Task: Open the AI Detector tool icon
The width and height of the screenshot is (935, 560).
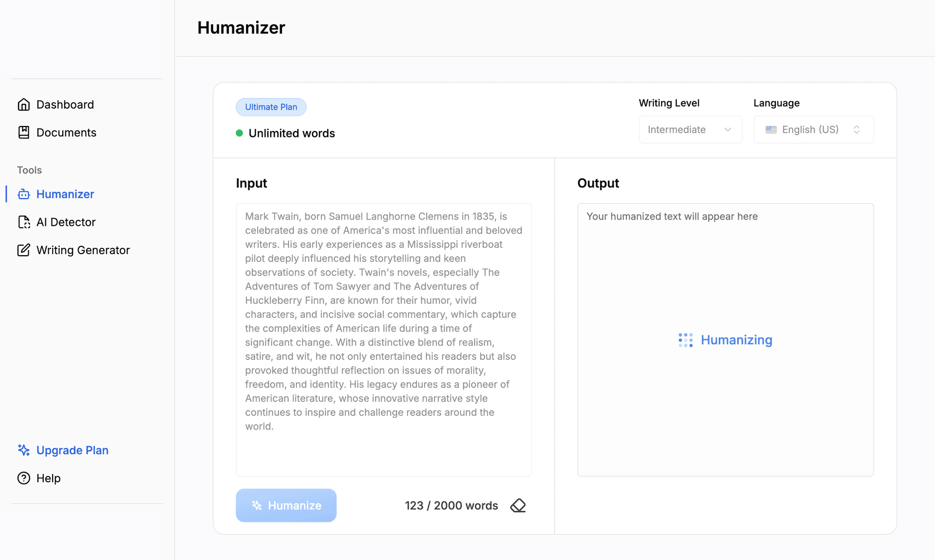Action: (24, 222)
